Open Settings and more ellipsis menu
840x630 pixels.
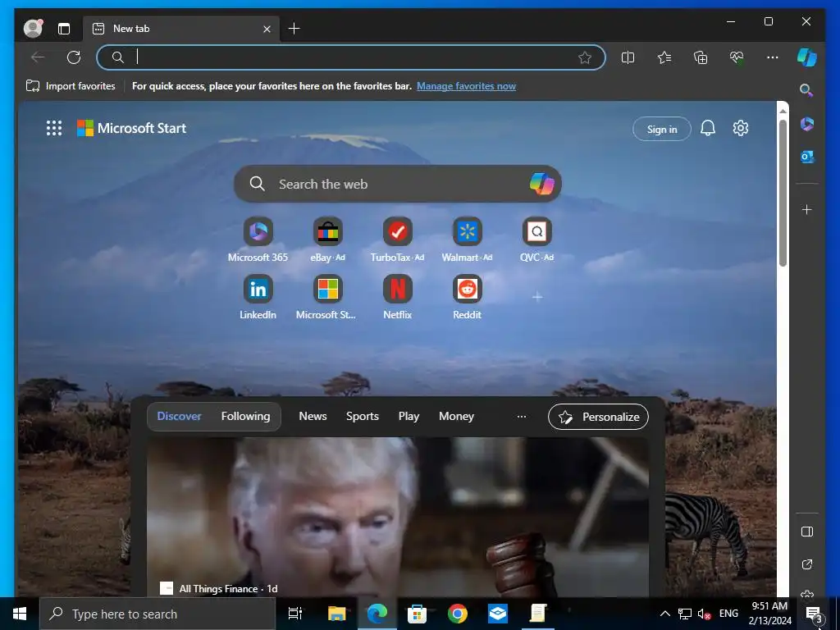click(x=773, y=57)
